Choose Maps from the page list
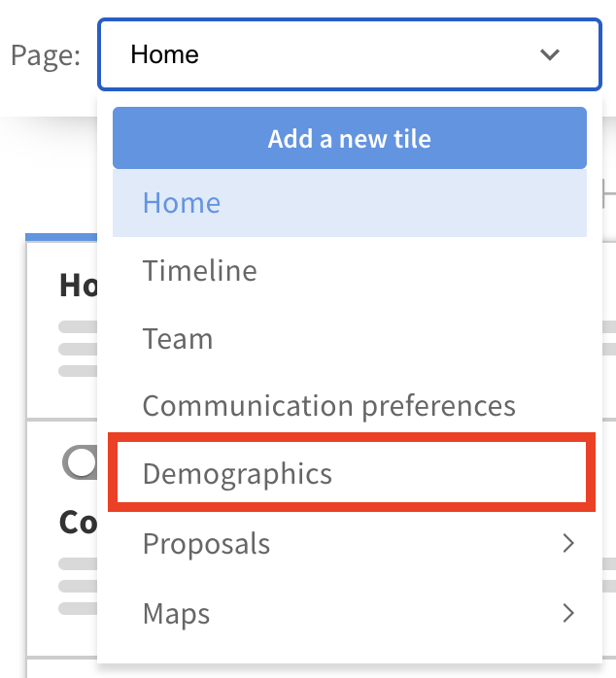Screen dimensions: 616x678 coord(176,614)
